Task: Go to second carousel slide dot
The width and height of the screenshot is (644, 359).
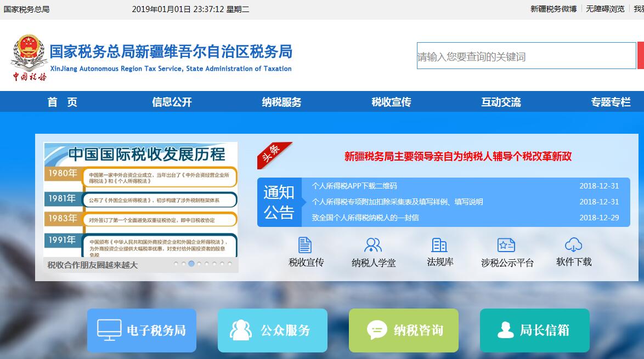Action: (184, 264)
